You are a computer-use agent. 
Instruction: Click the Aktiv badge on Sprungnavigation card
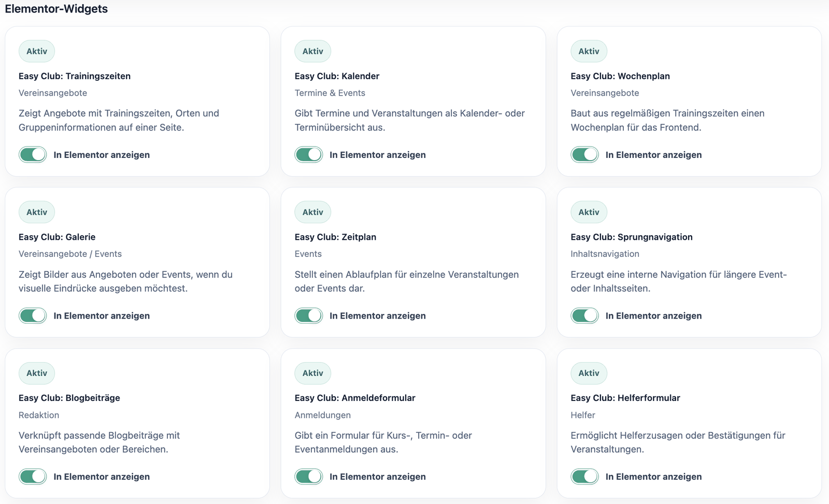tap(589, 212)
